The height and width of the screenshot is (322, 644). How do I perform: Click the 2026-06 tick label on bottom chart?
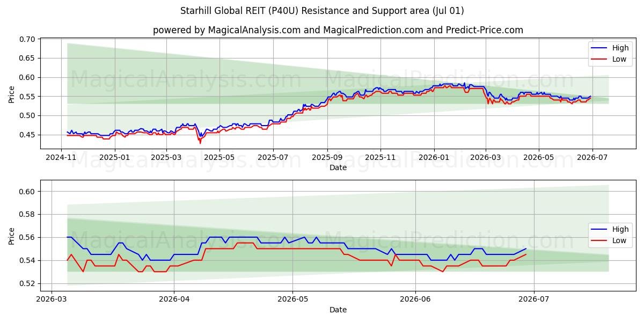click(x=415, y=299)
